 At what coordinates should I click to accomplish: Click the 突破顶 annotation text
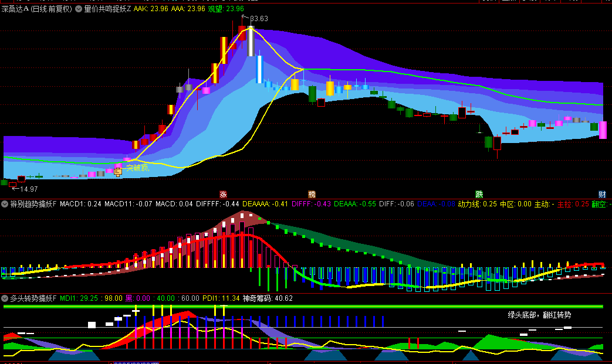coord(138,168)
